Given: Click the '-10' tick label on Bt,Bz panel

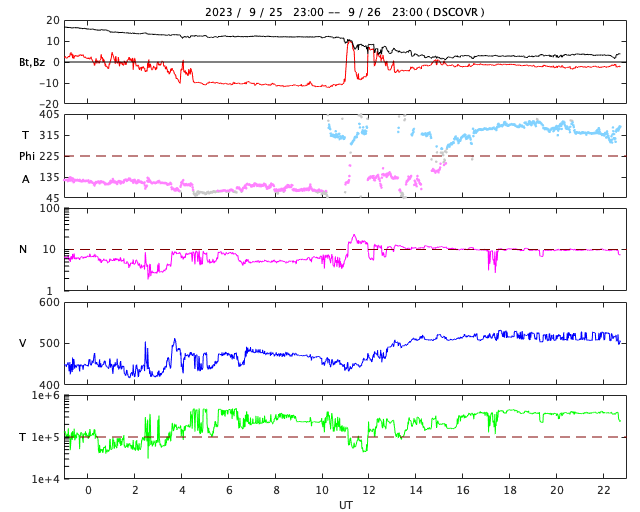Looking at the screenshot, I should tap(49, 83).
